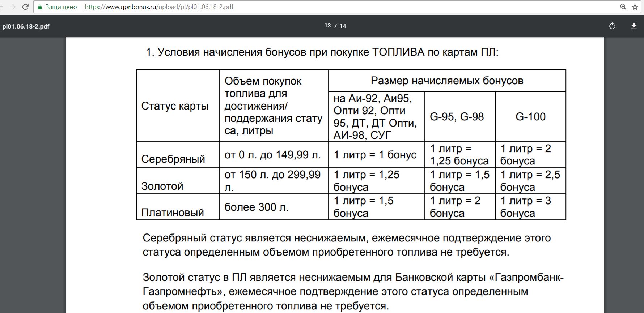The width and height of the screenshot is (644, 313).
Task: Bookmark this page with the star icon
Action: pos(635,7)
